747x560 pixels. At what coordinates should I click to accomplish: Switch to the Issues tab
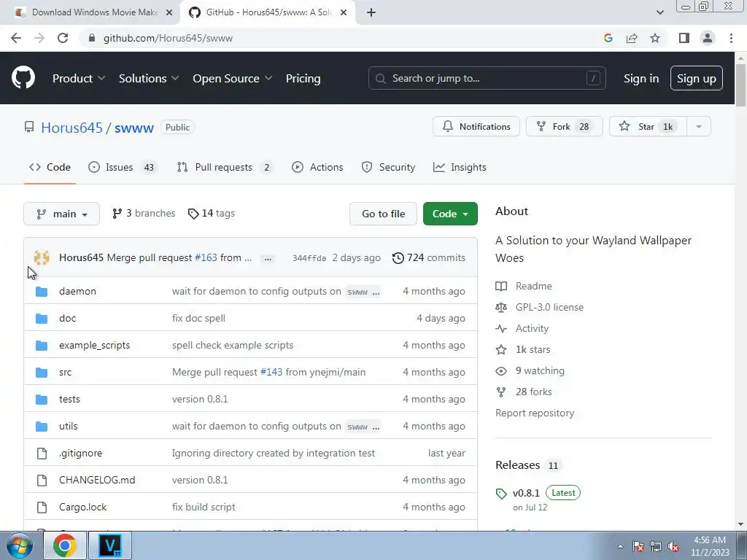[123, 167]
